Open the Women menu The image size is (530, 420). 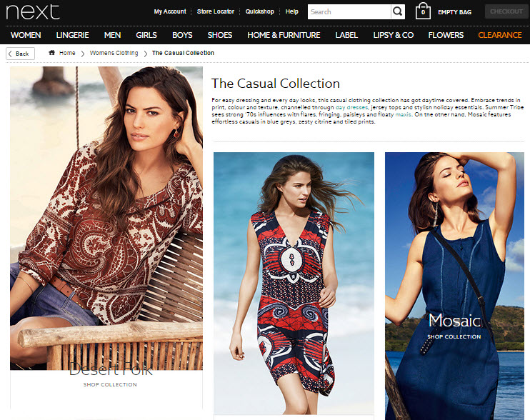26,35
